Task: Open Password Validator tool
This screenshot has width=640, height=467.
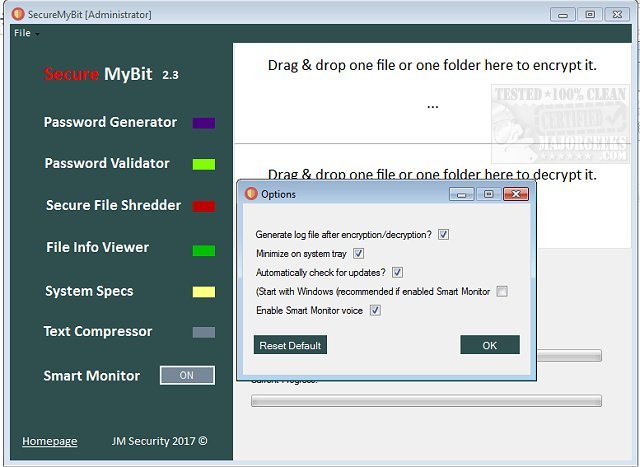Action: pos(107,163)
